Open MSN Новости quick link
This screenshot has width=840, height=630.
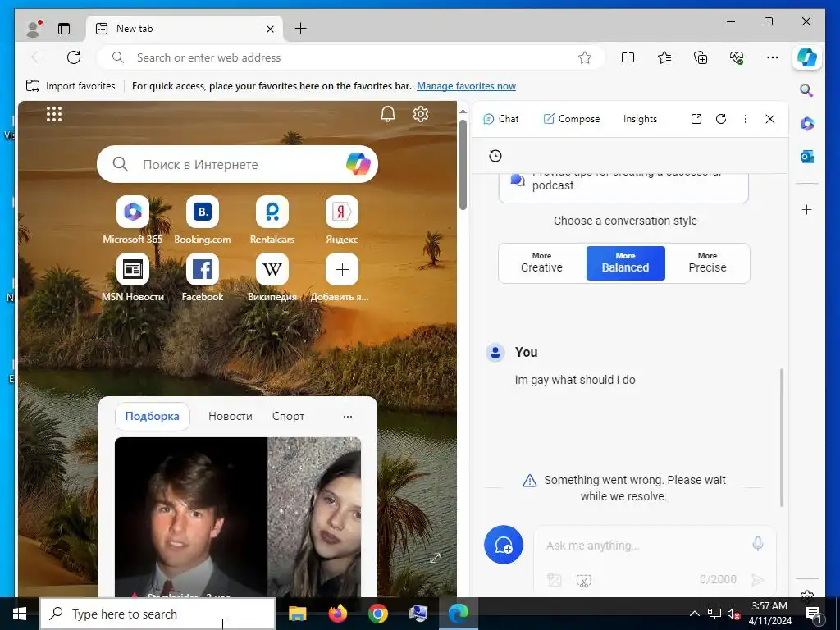coord(132,277)
